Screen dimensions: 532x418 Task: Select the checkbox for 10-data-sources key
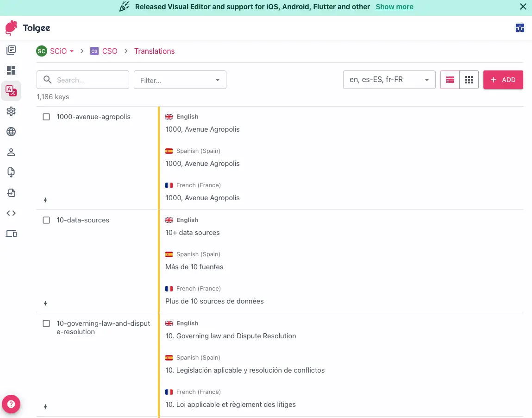click(46, 220)
